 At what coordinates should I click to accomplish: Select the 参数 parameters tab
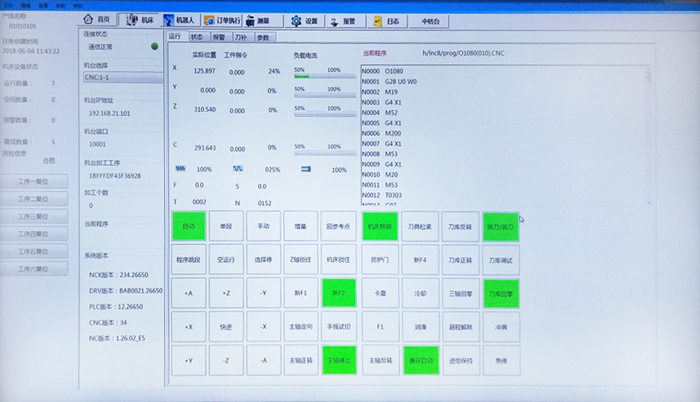pyautogui.click(x=263, y=37)
